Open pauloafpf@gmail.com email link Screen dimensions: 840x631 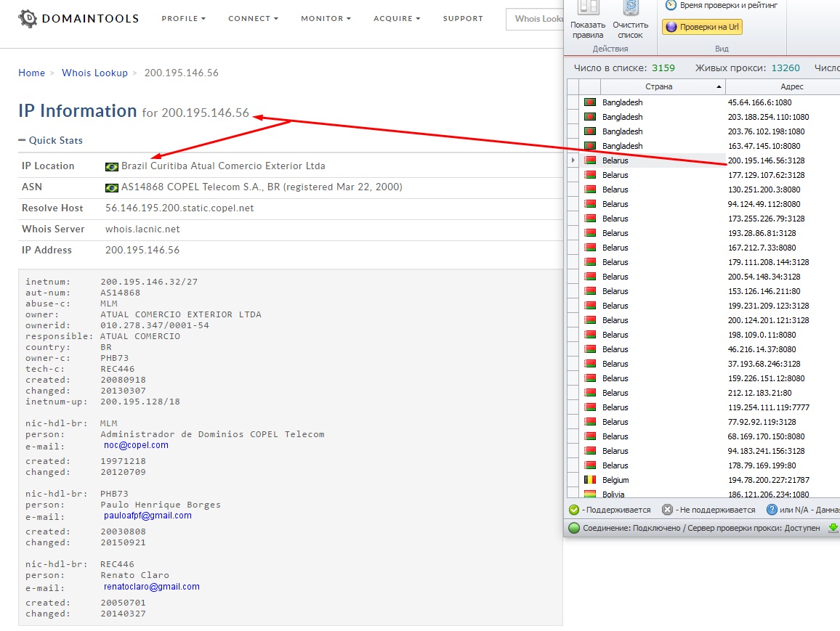point(148,516)
